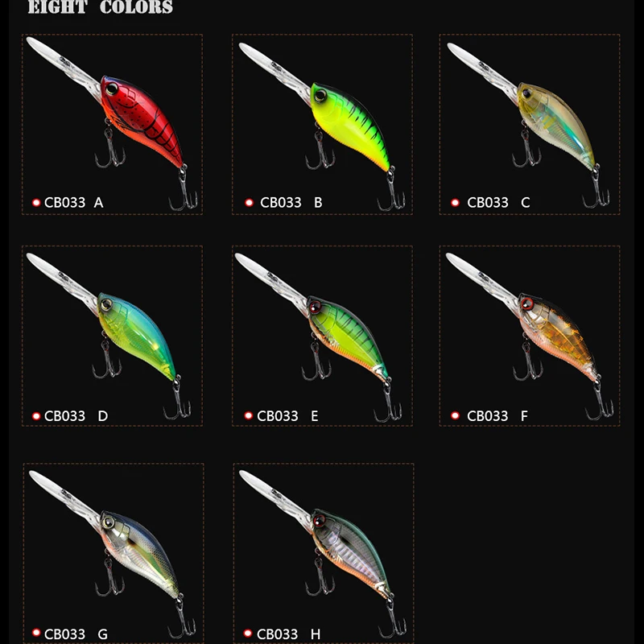This screenshot has height=644, width=644.
Task: Pick the blue-green CB033 D lure image
Action: click(x=109, y=336)
